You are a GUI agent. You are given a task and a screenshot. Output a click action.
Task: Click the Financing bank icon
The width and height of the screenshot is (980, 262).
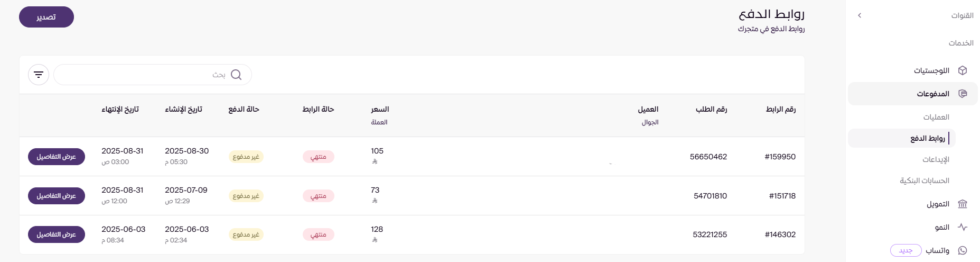click(963, 204)
